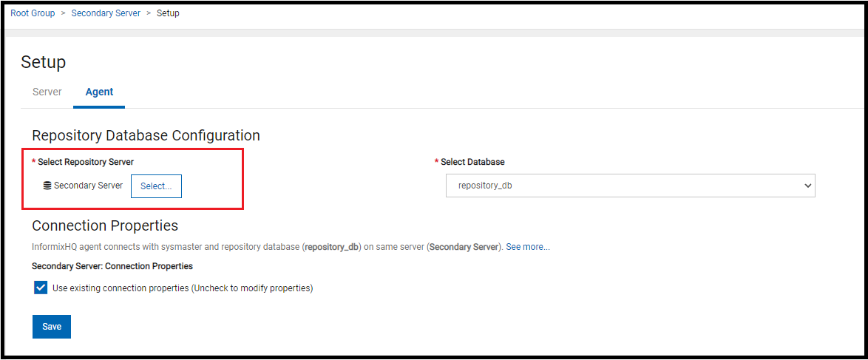Open the Select Database dropdown
The image size is (868, 360).
tap(630, 186)
